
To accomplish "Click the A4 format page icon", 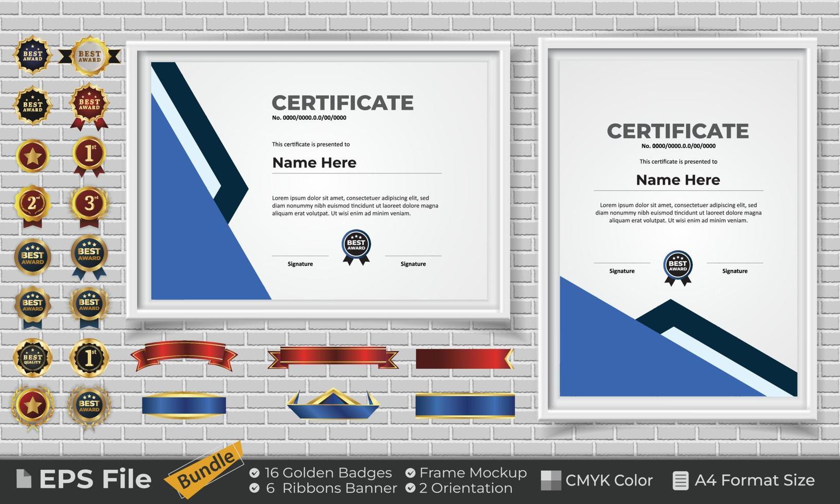I will [x=681, y=480].
